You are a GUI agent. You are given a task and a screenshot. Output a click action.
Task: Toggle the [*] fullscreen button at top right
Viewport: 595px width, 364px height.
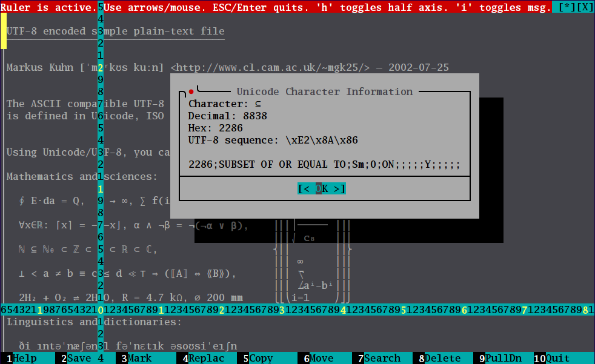point(567,7)
